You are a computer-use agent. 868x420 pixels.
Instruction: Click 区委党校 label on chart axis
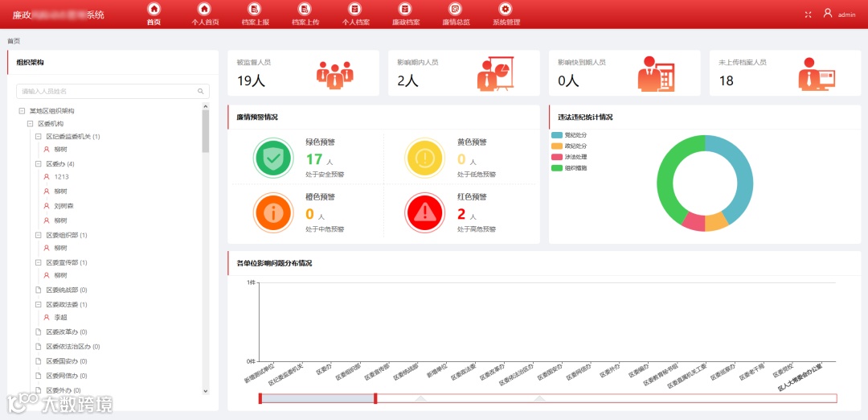785,370
